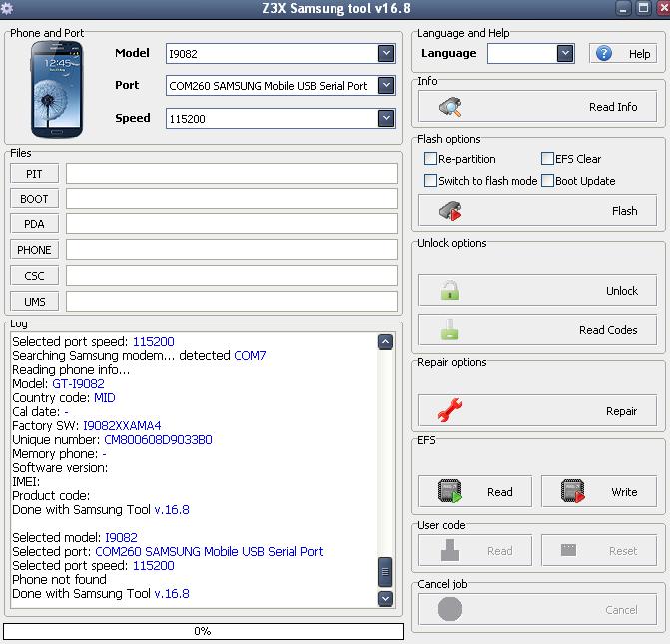Click the Help button label
This screenshot has height=644, width=670.
(639, 54)
